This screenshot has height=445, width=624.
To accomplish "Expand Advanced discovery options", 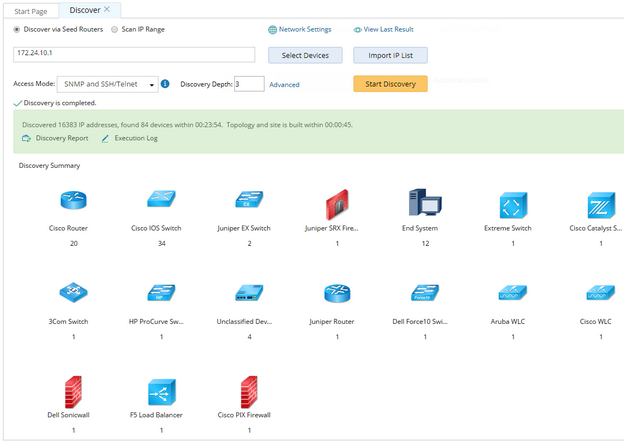I will pyautogui.click(x=284, y=84).
